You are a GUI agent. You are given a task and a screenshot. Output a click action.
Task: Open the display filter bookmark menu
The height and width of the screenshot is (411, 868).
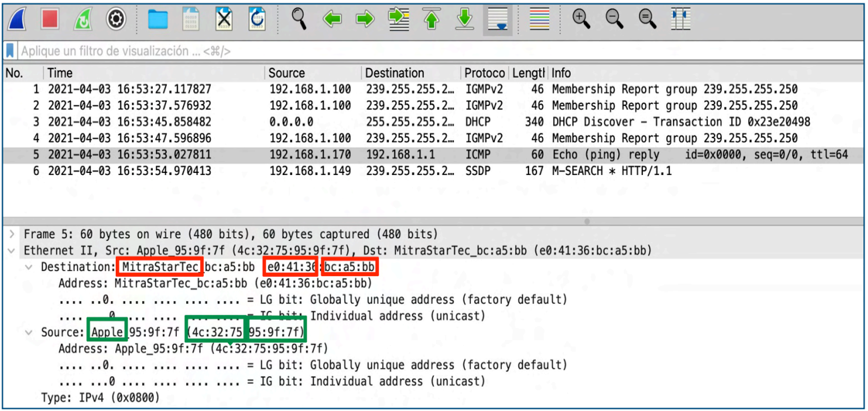point(10,51)
